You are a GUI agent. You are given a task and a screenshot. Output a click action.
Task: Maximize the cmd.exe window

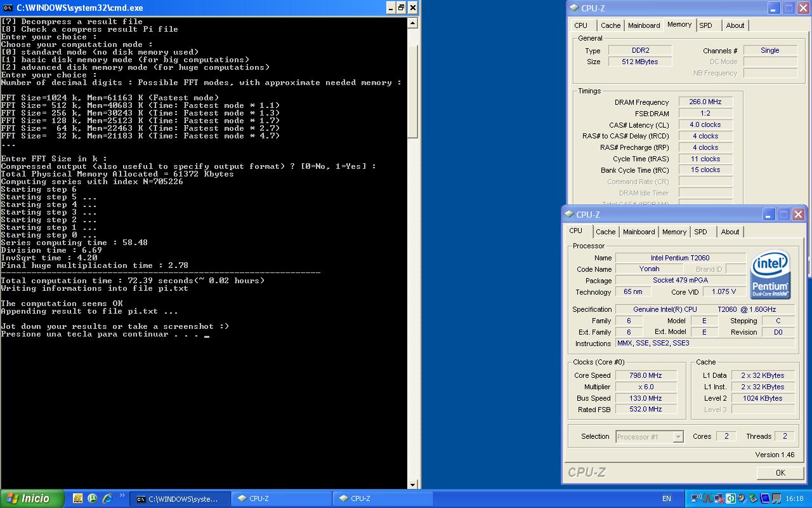coord(402,8)
